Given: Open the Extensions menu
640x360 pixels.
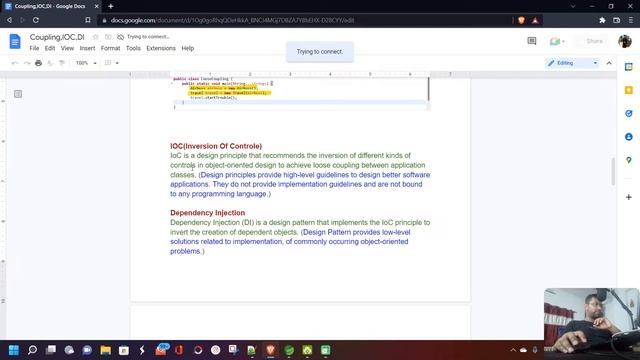Looking at the screenshot, I should click(161, 48).
